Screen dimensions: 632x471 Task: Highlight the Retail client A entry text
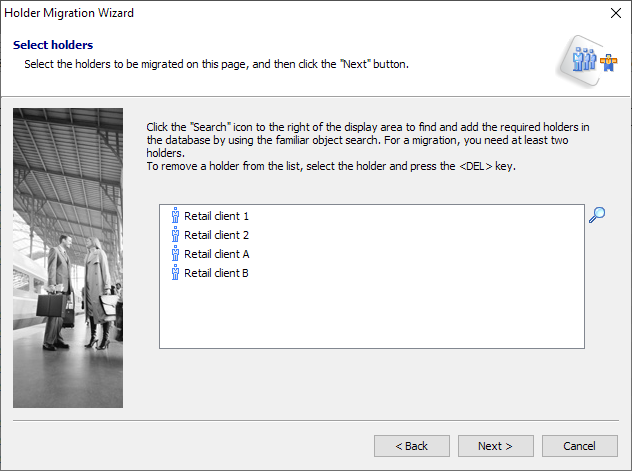point(216,254)
